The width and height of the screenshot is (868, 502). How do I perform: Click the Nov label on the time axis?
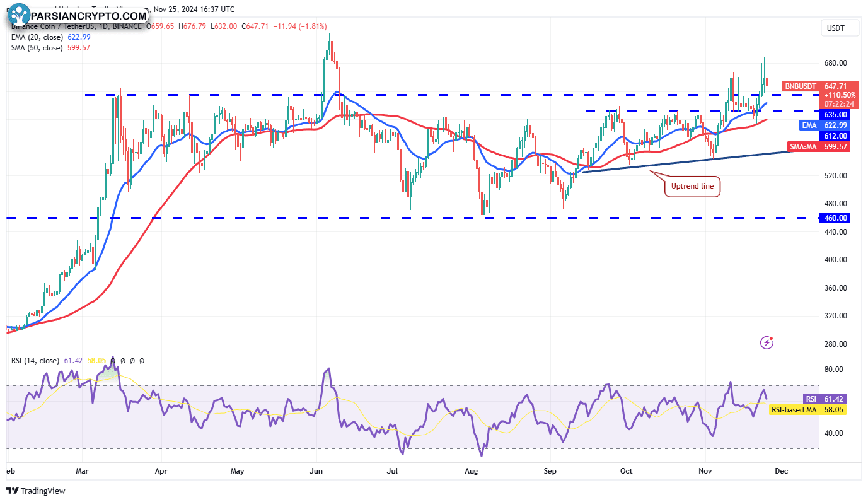coord(705,470)
